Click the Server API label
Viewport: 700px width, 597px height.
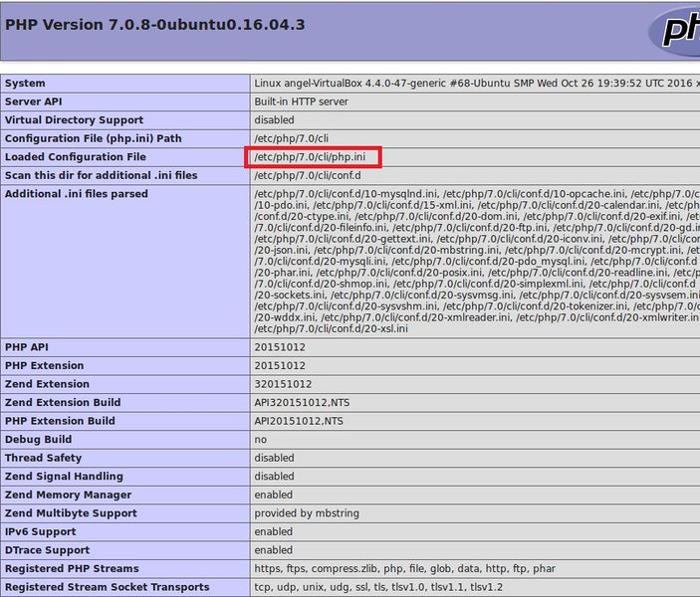click(x=34, y=101)
